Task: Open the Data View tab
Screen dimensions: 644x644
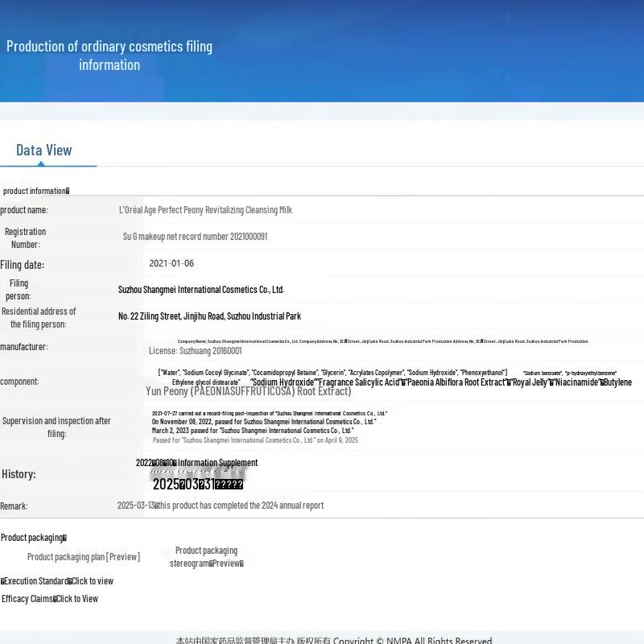Action: (x=44, y=151)
